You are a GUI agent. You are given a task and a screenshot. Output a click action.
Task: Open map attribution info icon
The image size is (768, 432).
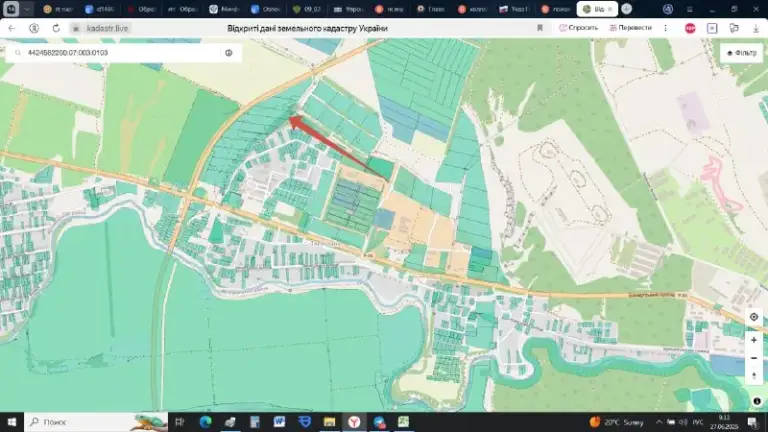coord(757,401)
